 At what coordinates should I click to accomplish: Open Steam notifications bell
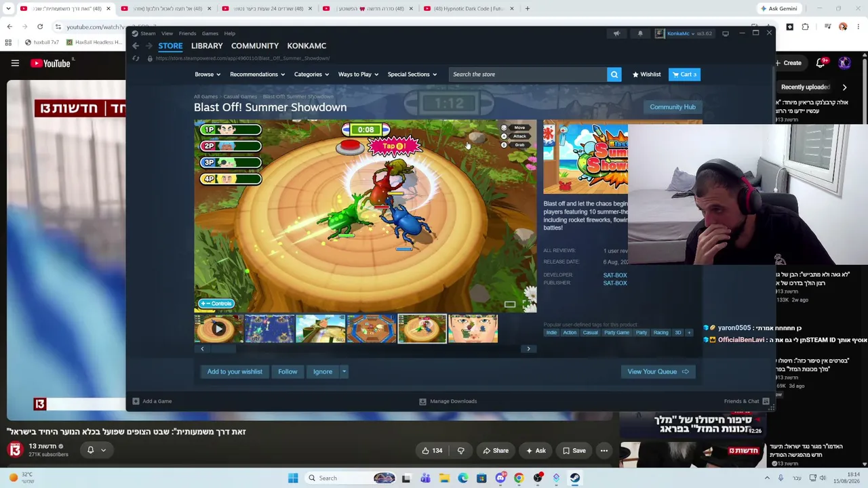click(640, 33)
